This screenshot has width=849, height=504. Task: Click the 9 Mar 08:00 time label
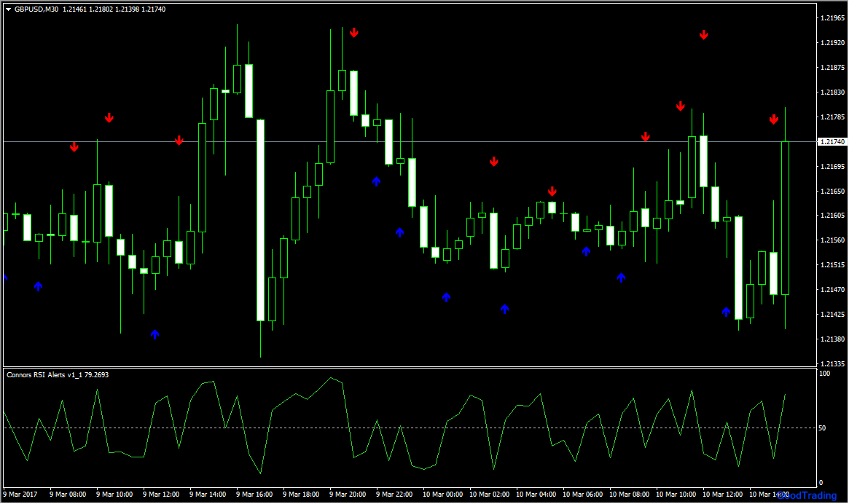pyautogui.click(x=68, y=495)
